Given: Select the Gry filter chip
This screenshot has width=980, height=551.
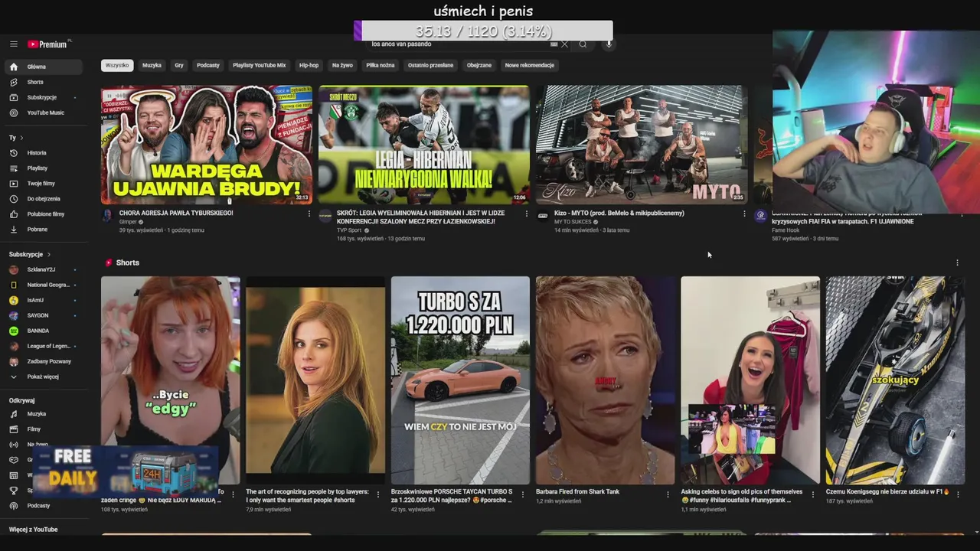Looking at the screenshot, I should tap(179, 65).
